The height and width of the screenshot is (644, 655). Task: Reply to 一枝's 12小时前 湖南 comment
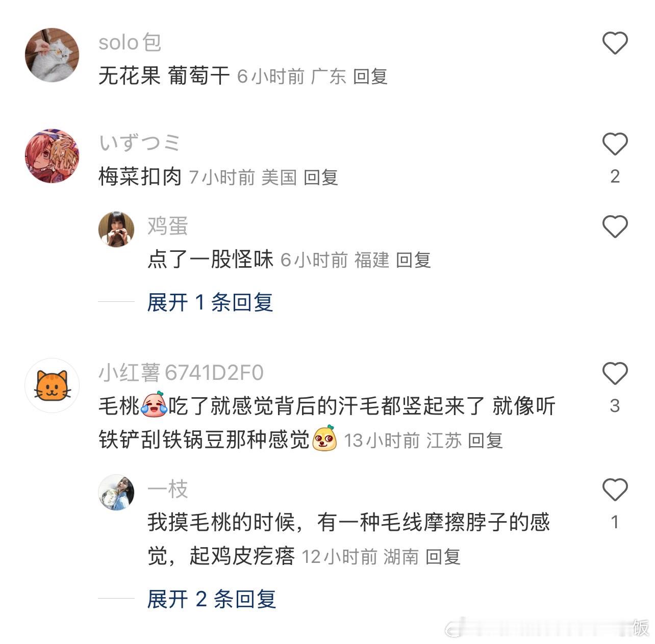tap(443, 557)
